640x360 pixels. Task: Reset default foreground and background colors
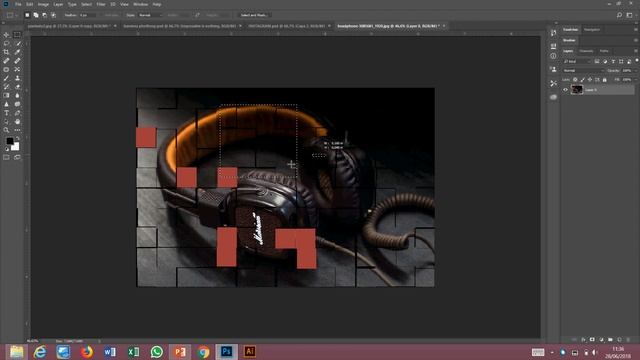point(7,149)
